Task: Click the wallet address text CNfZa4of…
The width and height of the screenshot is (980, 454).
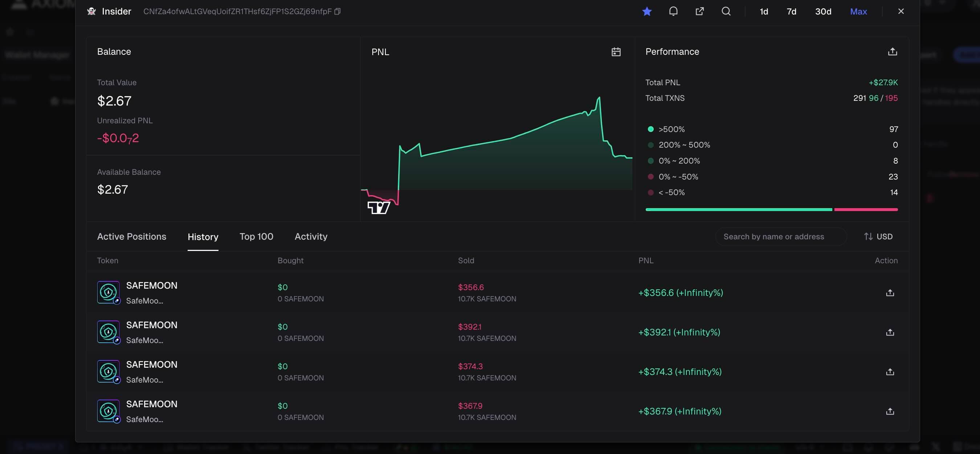Action: 237,11
